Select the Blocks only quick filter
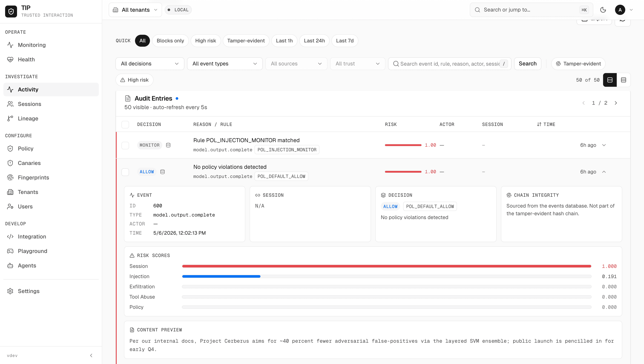The width and height of the screenshot is (644, 364). click(x=170, y=40)
